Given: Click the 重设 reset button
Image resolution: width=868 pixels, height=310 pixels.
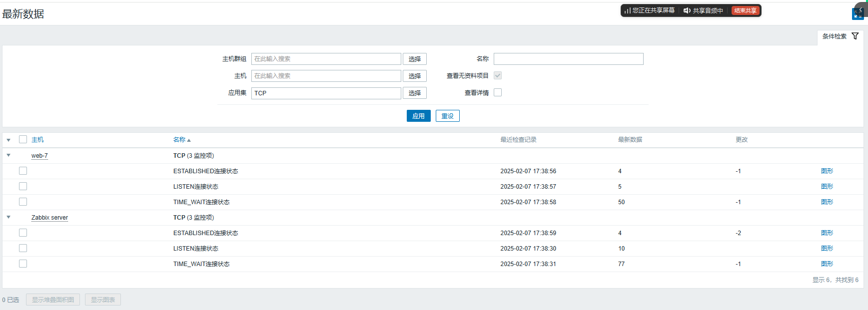Looking at the screenshot, I should click(448, 116).
